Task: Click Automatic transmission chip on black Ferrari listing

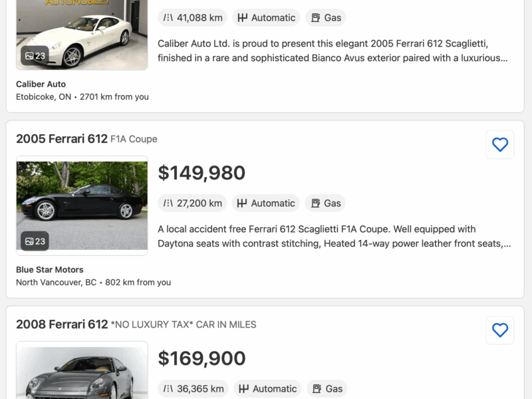Action: 266,203
